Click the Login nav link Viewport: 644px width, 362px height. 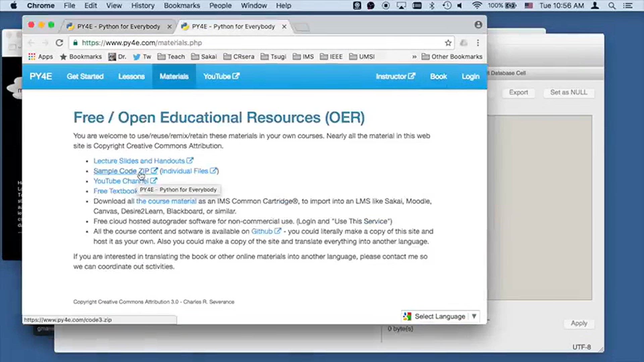pyautogui.click(x=471, y=76)
